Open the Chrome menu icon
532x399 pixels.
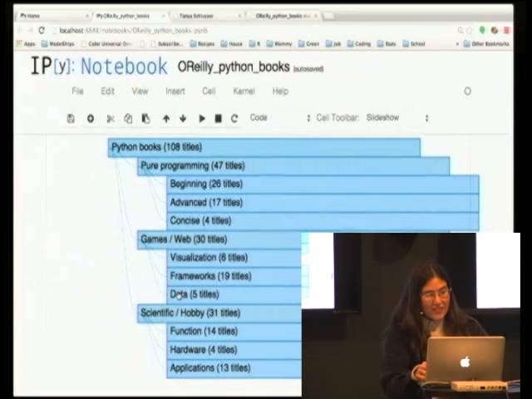click(506, 31)
